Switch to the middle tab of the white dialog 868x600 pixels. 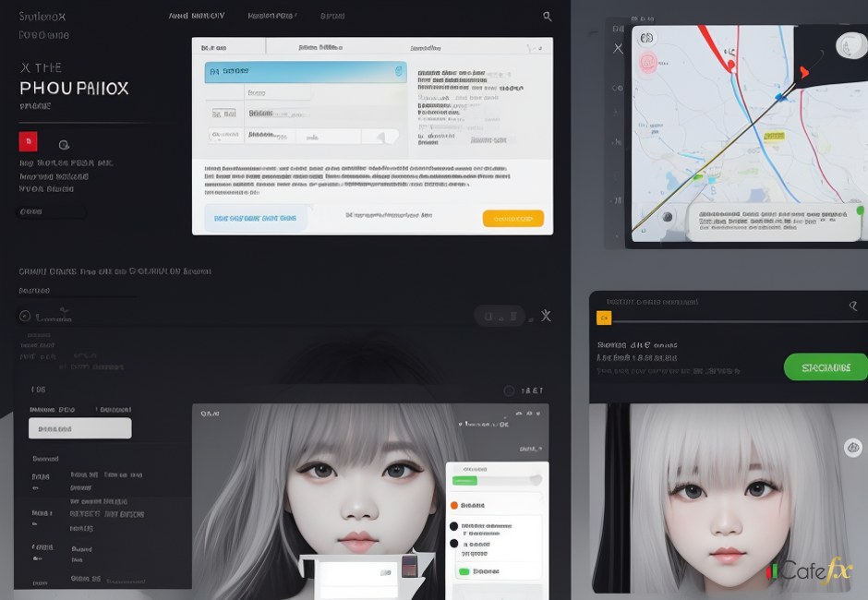320,48
